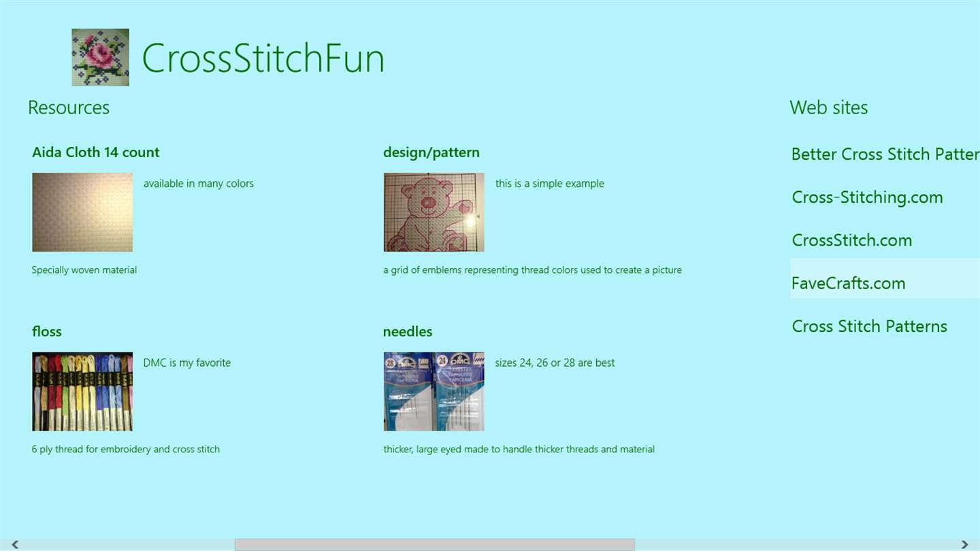
Task: Click 'DMC is my favorite' text
Action: coord(187,363)
